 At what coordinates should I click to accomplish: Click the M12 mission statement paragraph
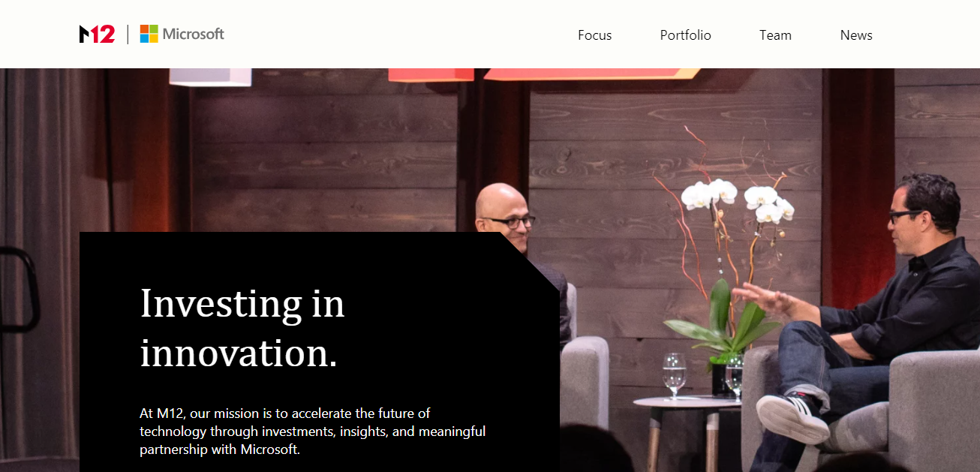tap(312, 431)
